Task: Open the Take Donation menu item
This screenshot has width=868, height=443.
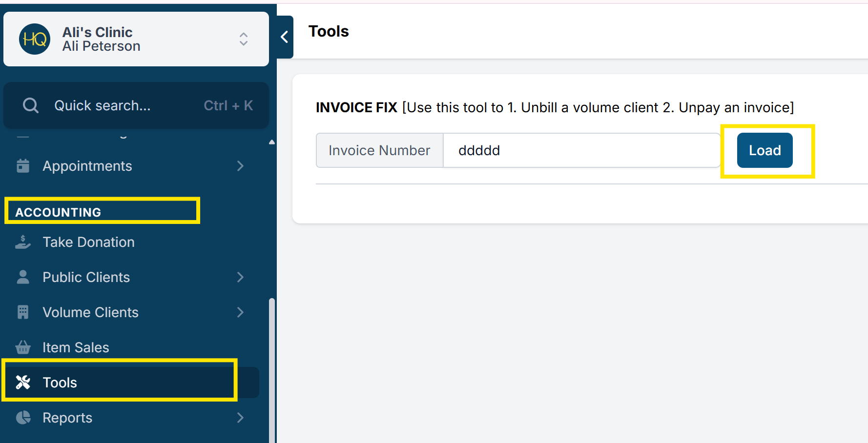Action: (x=88, y=242)
